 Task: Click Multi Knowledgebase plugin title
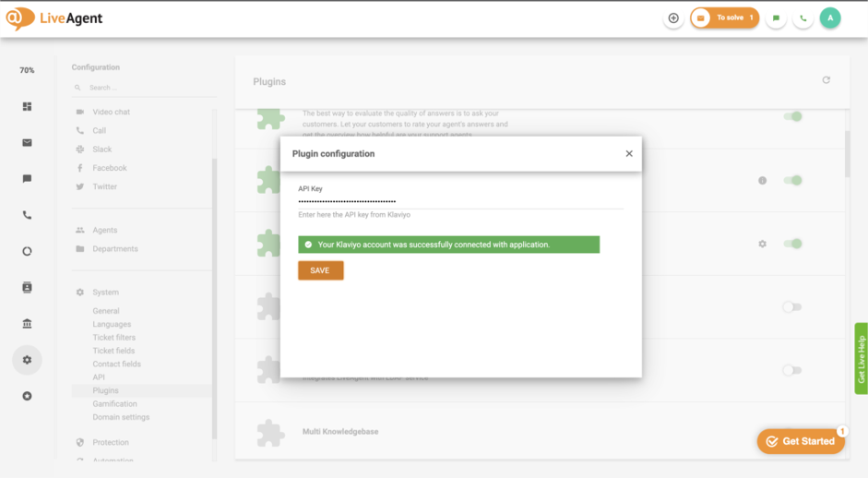[340, 432]
